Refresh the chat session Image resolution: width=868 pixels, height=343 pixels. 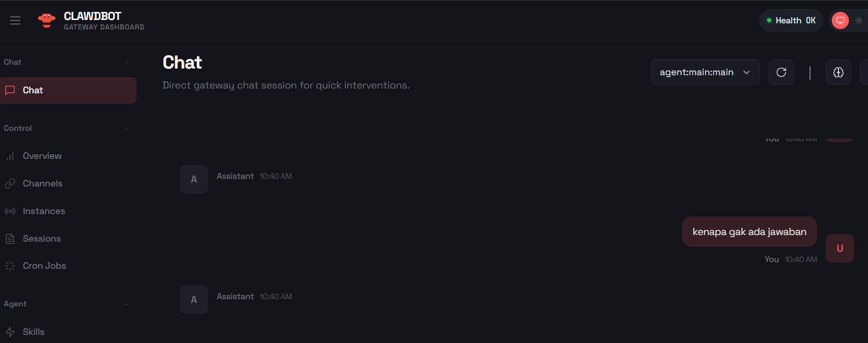tap(781, 72)
